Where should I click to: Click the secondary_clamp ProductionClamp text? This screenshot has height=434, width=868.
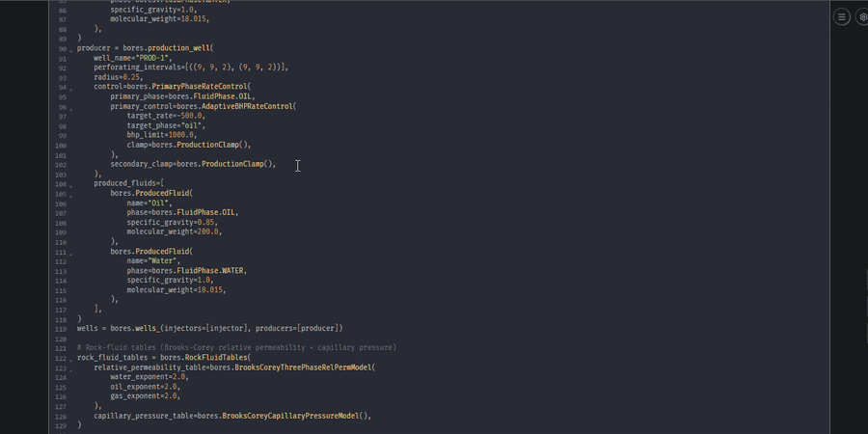(x=232, y=164)
